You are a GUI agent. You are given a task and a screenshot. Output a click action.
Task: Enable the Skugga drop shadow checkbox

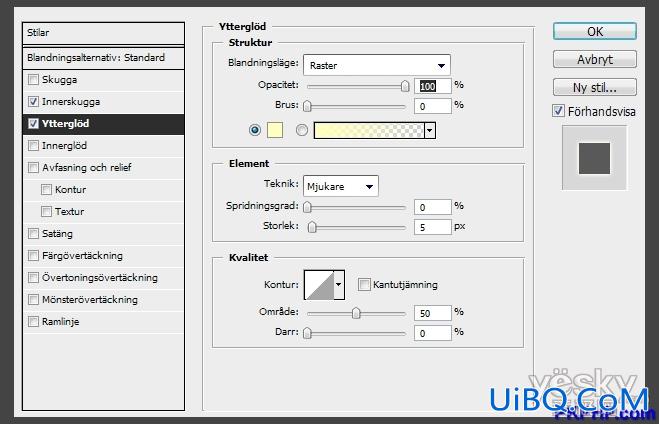click(33, 79)
